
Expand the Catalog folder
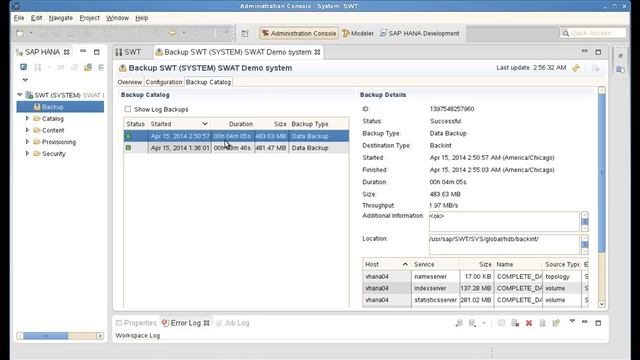tap(27, 118)
